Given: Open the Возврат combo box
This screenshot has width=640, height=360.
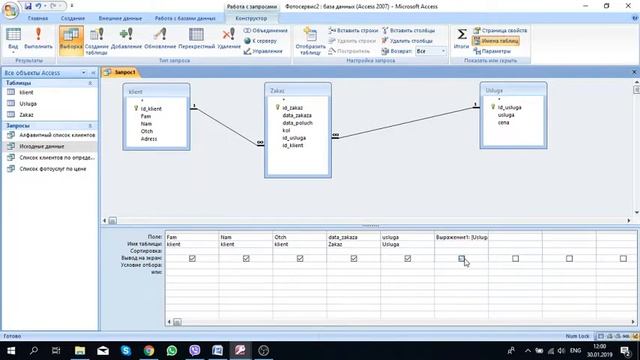Looking at the screenshot, I should pos(431,51).
